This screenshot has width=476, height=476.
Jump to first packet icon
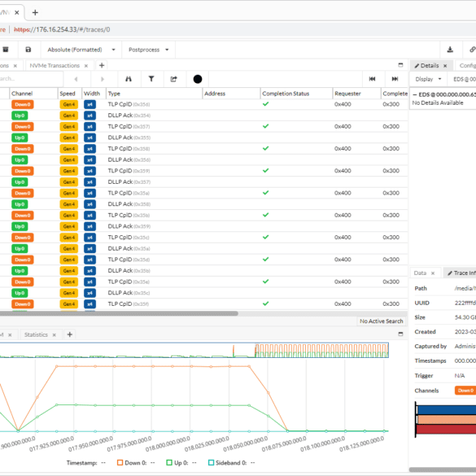(x=372, y=79)
